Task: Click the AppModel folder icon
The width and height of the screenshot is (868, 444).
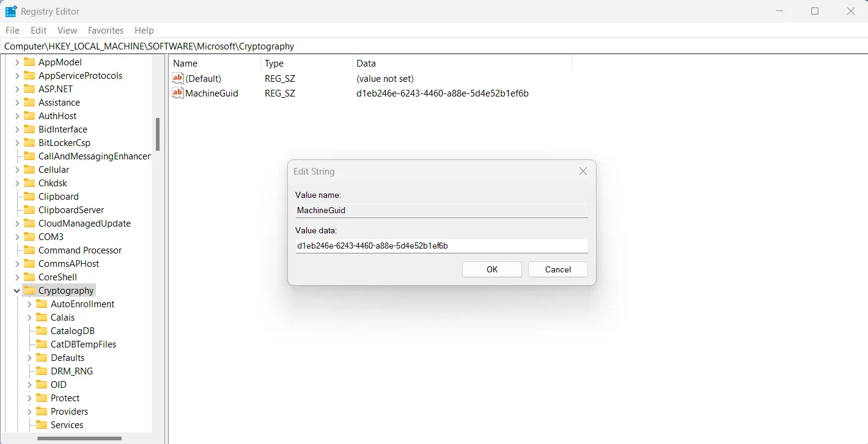Action: (29, 62)
